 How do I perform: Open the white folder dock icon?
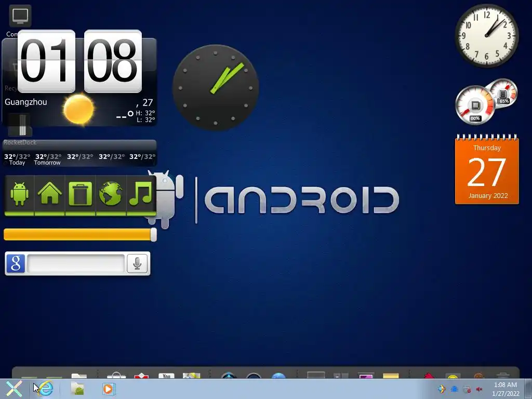[79, 376]
